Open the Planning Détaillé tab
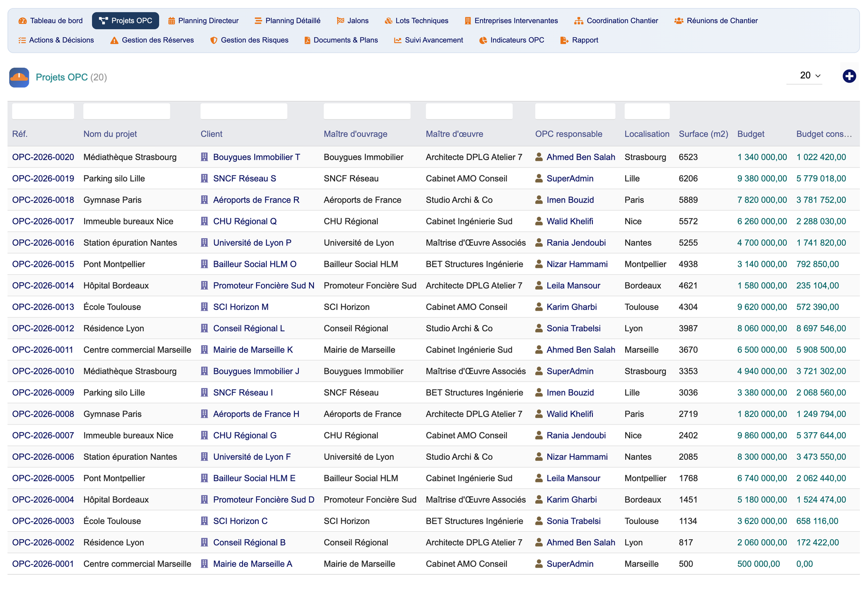This screenshot has height=607, width=868. [288, 21]
